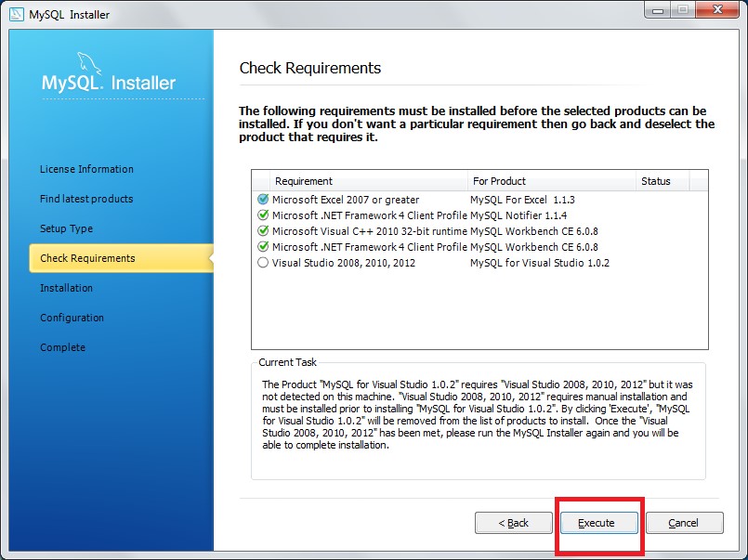Select 'Microsoft Excel 2007 or greater' row text
The image size is (748, 560).
click(x=346, y=200)
